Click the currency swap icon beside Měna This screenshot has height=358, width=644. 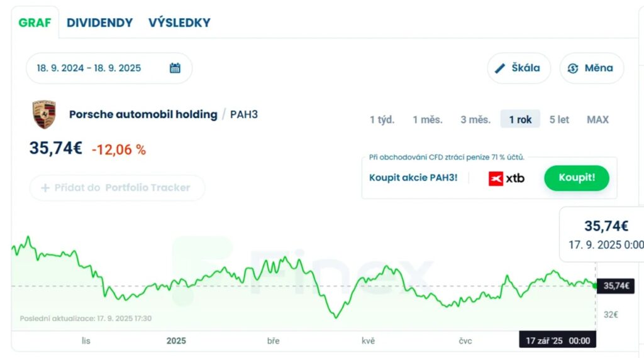coord(572,68)
